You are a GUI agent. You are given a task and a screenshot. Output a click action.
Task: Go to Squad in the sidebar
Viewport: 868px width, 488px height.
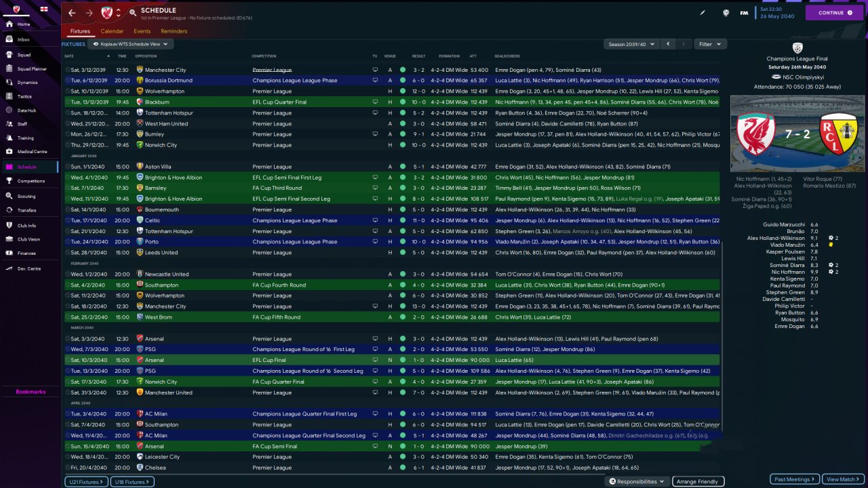[x=24, y=55]
